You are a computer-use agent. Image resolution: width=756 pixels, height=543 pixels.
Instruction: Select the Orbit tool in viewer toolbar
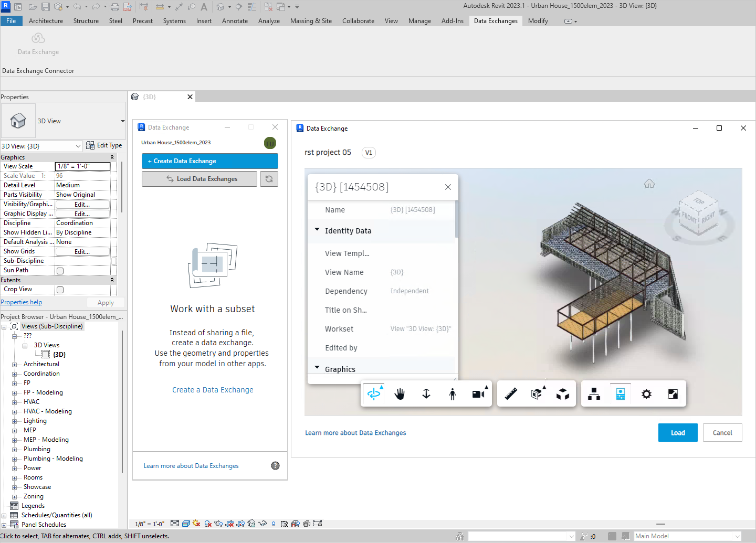click(x=374, y=393)
